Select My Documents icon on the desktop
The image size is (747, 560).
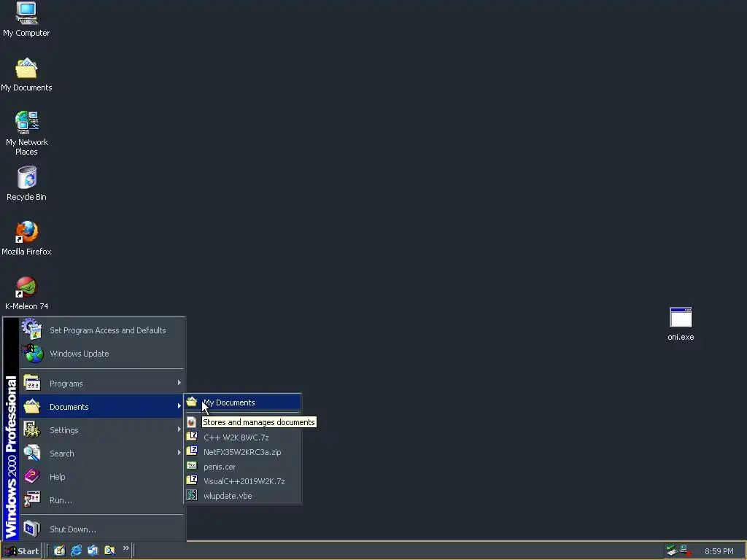click(x=26, y=75)
